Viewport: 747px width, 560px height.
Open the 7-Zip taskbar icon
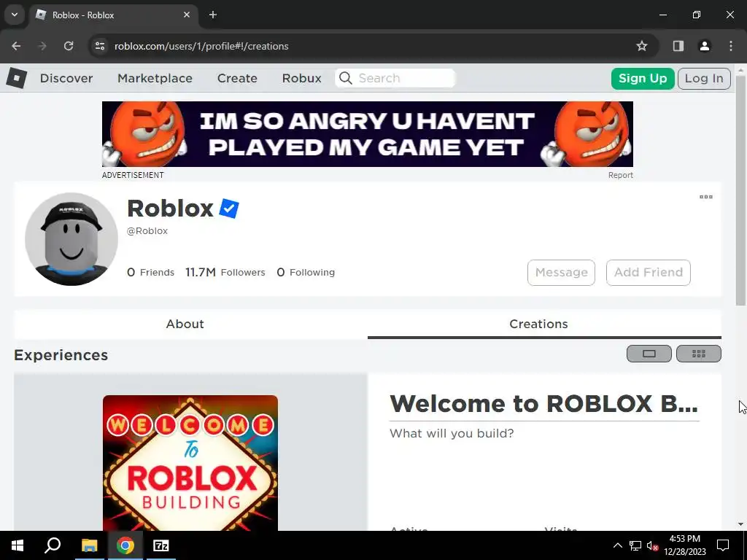coord(161,545)
